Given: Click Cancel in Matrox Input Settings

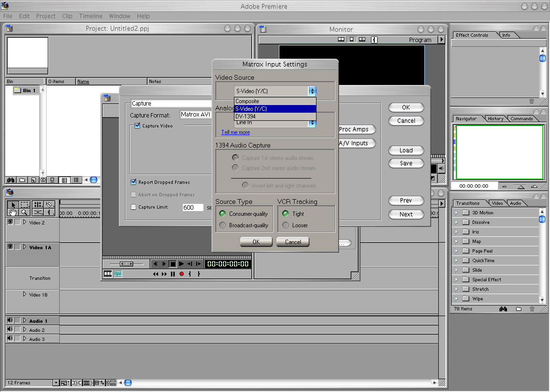Looking at the screenshot, I should (293, 242).
